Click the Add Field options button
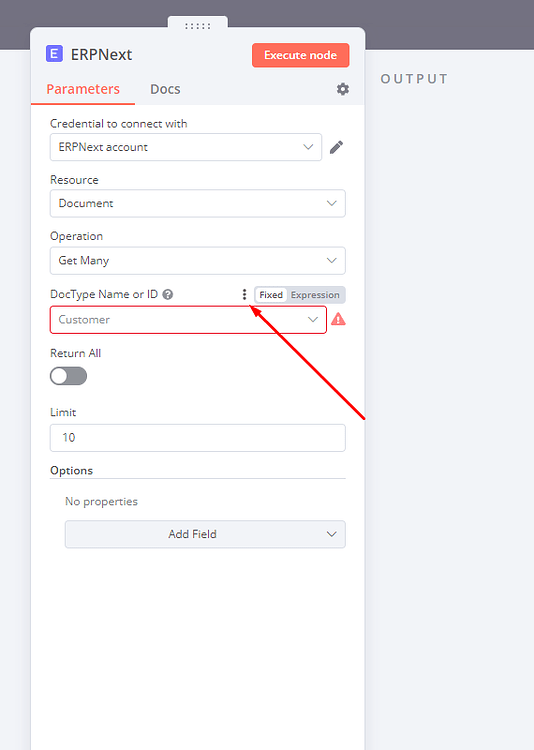Image resolution: width=534 pixels, height=750 pixels. pos(205,534)
